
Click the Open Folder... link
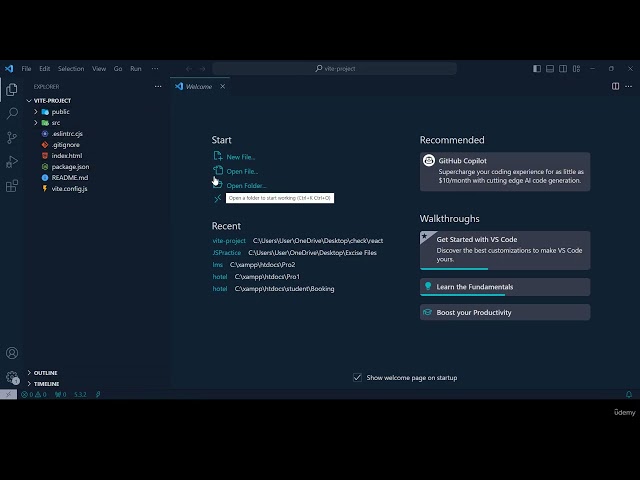coord(247,186)
